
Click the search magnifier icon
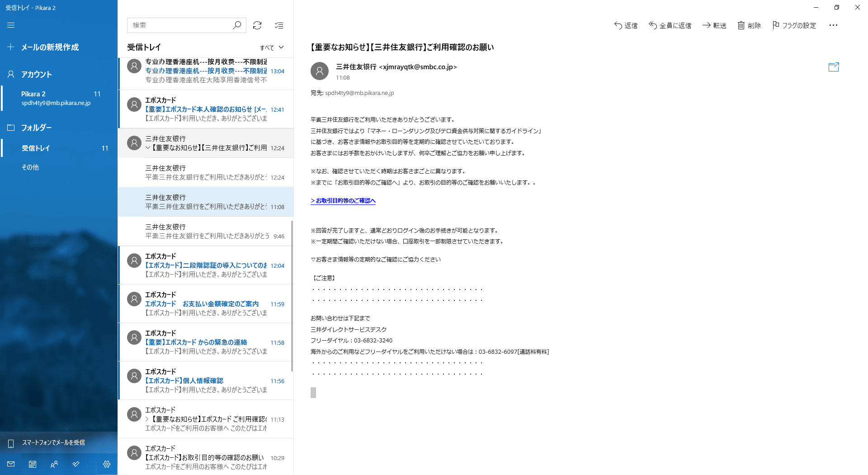pos(237,25)
